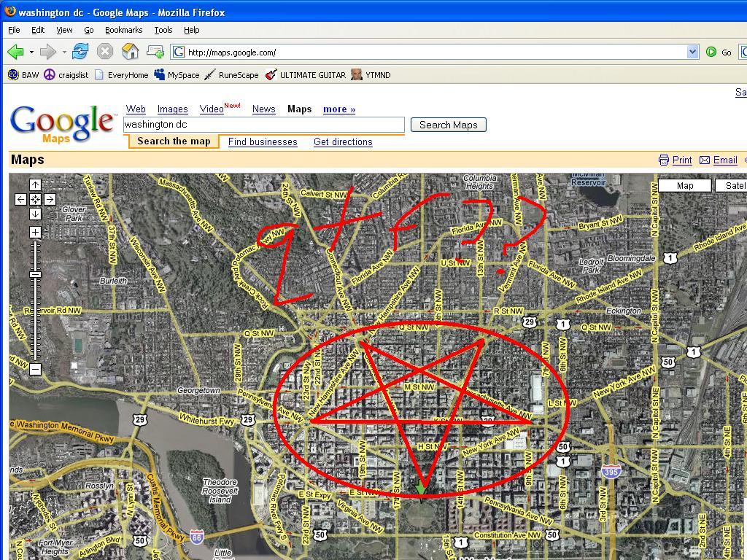Open the Forward history dropdown arrow
747x560 pixels.
coord(64,52)
